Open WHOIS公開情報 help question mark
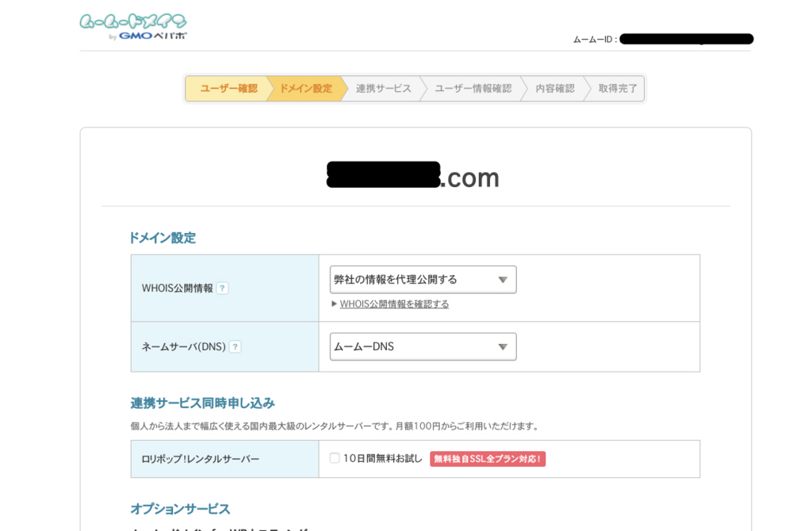Screen dimensions: 812x531 coord(222,288)
